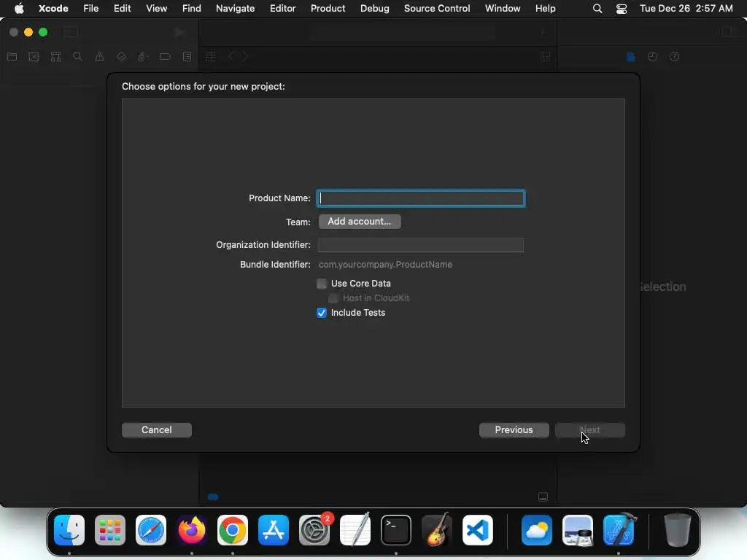Open the Preview app from the Dock
This screenshot has width=747, height=560.
tap(578, 530)
